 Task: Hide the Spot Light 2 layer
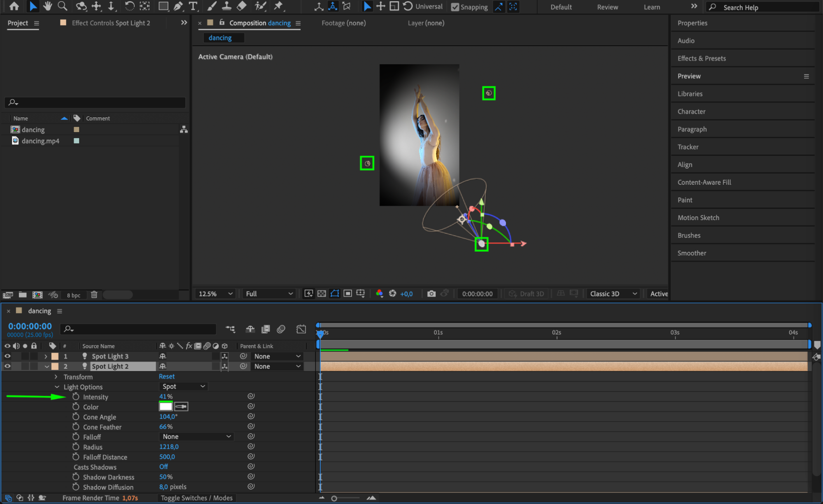point(7,366)
